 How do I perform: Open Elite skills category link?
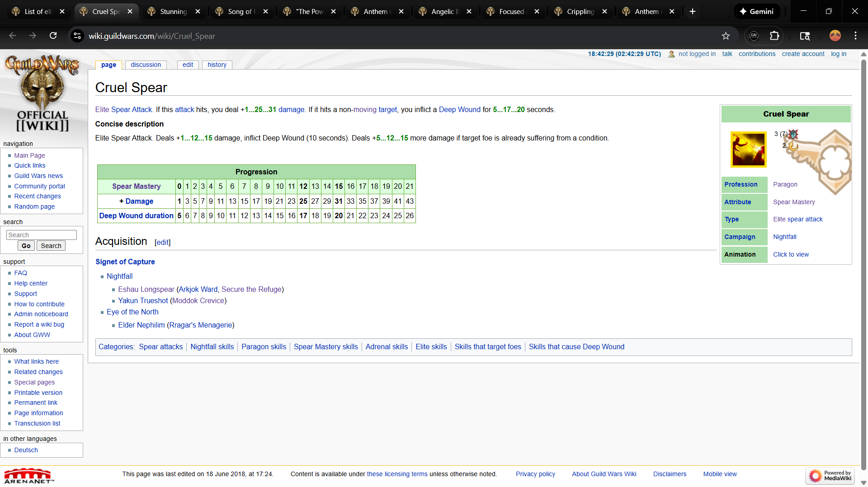[x=431, y=347]
